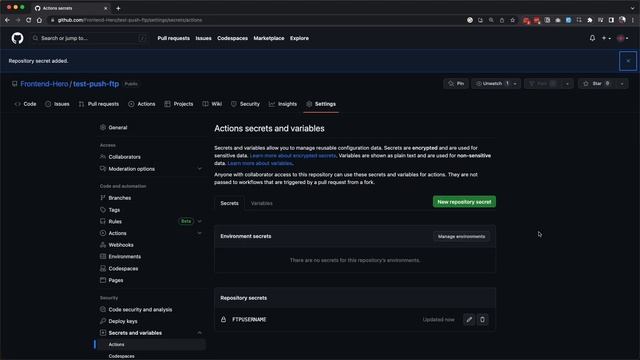The width and height of the screenshot is (640, 360).
Task: Click the GitHub Octocat logo
Action: point(17,38)
